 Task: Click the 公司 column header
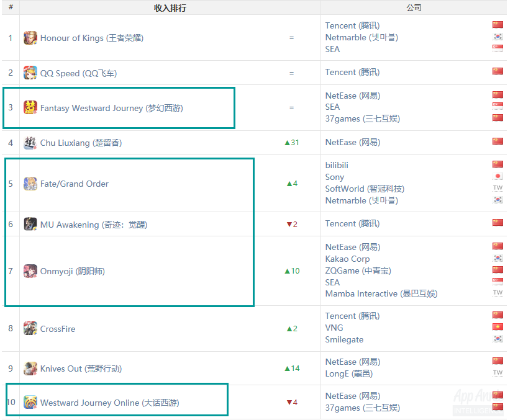coord(414,8)
